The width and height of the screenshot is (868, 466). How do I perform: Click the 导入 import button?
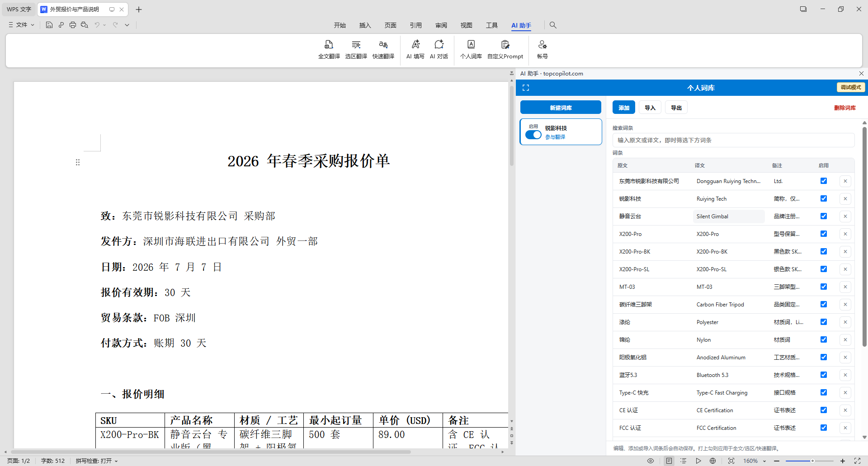pos(650,108)
